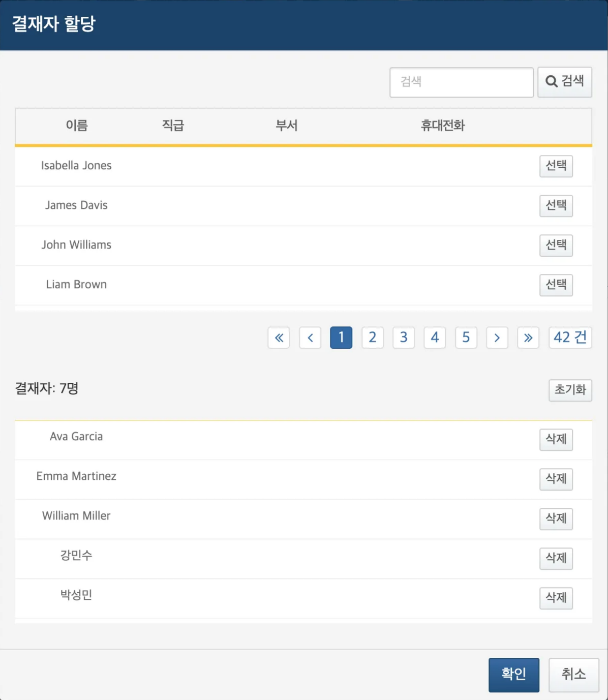Remove Emma Martinez with 삭제 button
The image size is (608, 700).
click(556, 479)
